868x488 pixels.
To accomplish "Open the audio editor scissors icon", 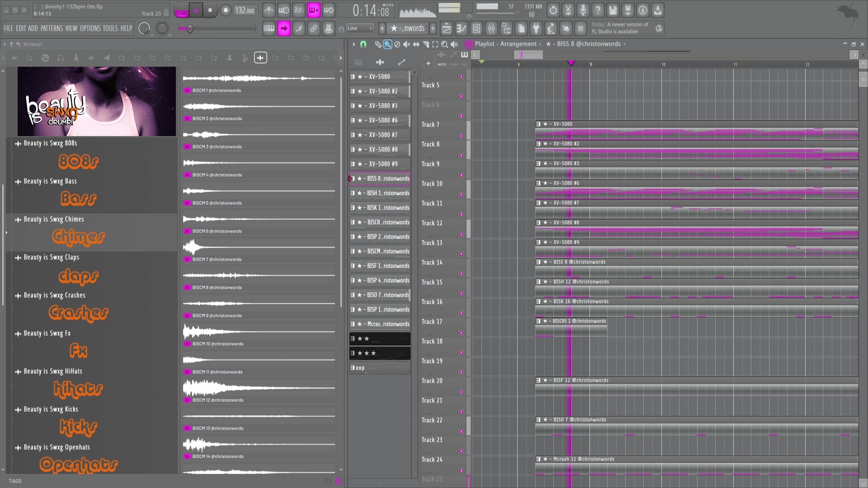I will (x=568, y=10).
